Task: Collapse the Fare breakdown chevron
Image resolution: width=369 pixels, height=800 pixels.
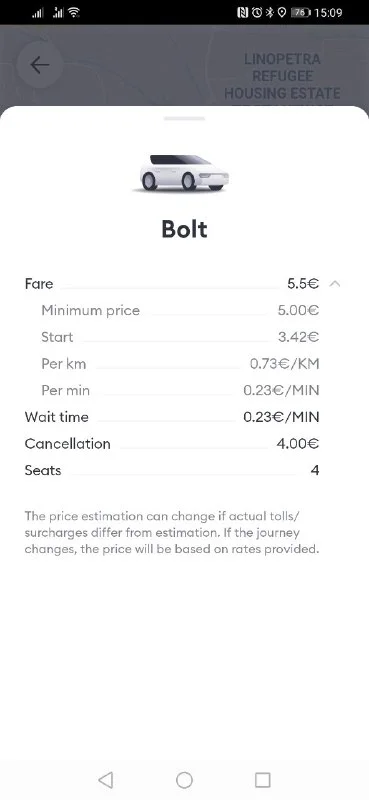Action: point(335,284)
